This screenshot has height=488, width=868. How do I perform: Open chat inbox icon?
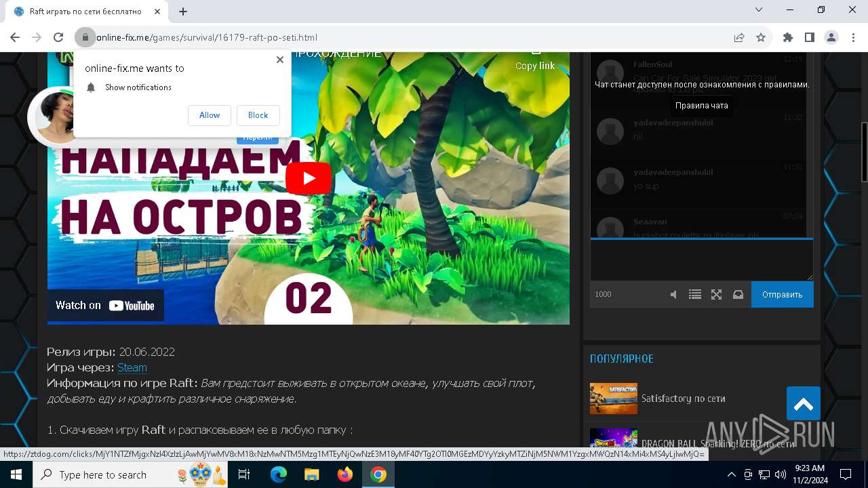(x=738, y=295)
